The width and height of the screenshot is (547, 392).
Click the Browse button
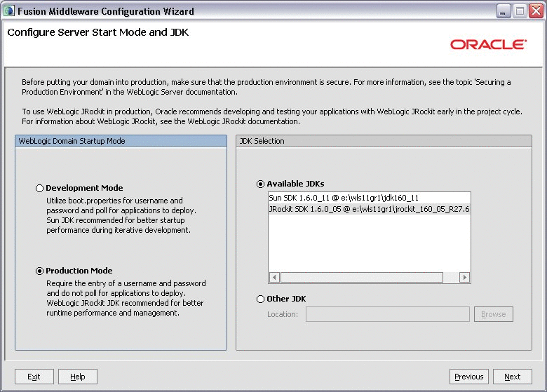pos(493,314)
